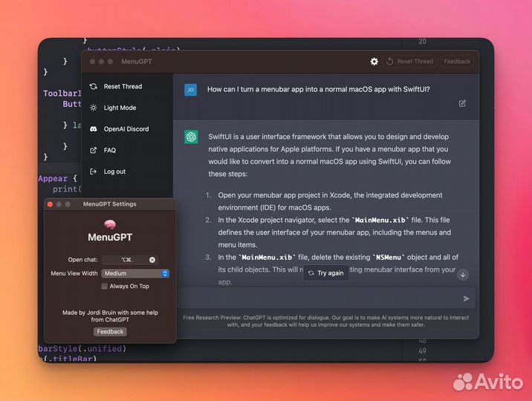Open the FAQ sidebar link
Image resolution: width=532 pixels, height=401 pixels.
109,150
